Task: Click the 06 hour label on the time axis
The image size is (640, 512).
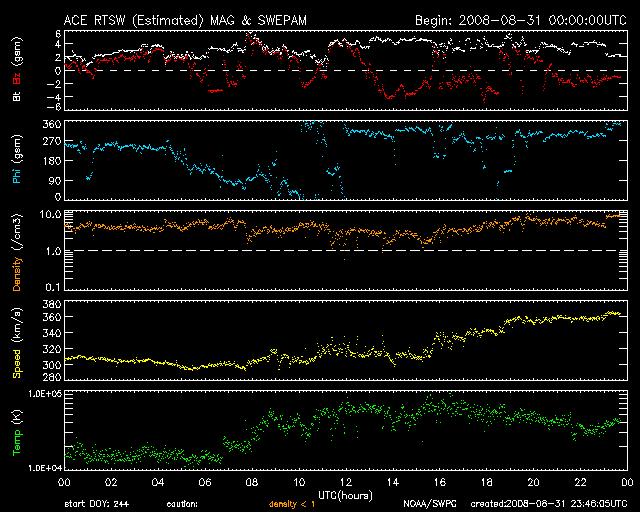Action: point(205,482)
